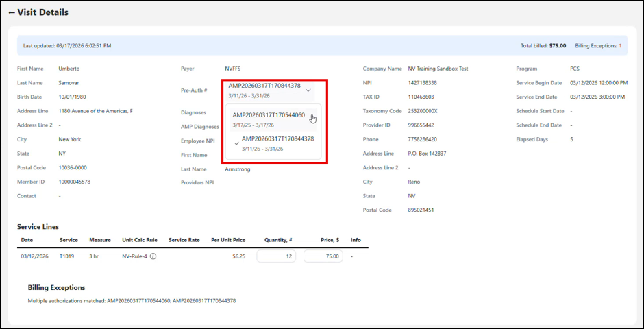Click birth date 10/01/1980
This screenshot has width=644, height=329.
click(x=73, y=97)
